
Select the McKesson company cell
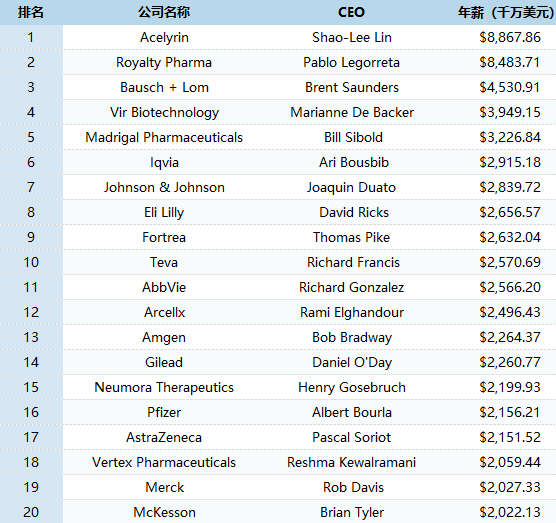point(164,512)
